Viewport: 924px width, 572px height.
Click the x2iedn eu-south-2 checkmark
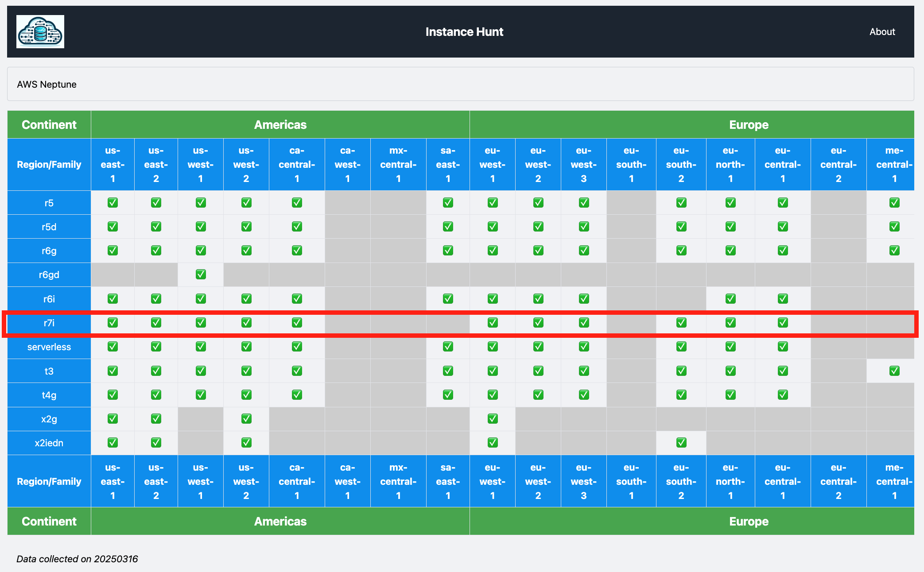click(x=681, y=443)
